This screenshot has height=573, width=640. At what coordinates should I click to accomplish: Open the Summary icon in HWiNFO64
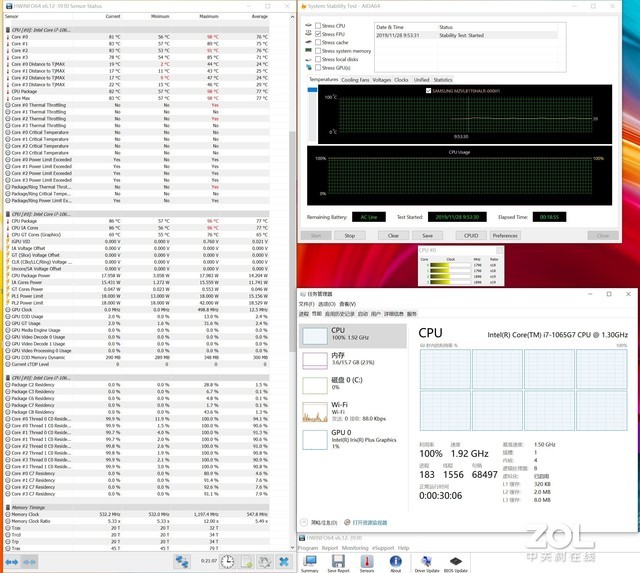click(x=309, y=560)
